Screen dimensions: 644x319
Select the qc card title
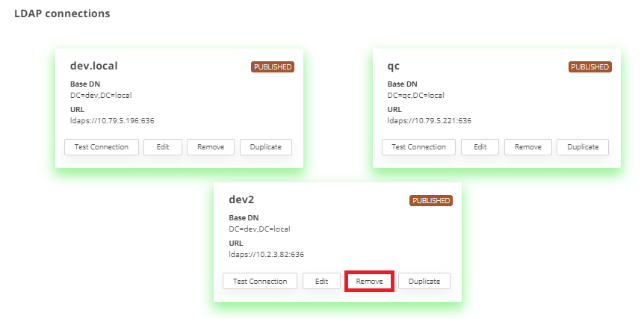[393, 66]
